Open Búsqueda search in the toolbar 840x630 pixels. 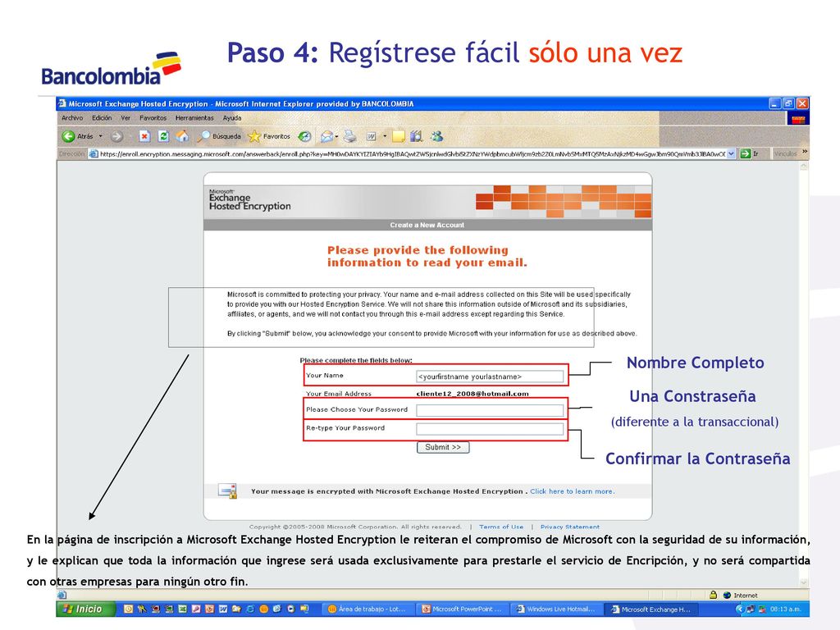point(219,137)
